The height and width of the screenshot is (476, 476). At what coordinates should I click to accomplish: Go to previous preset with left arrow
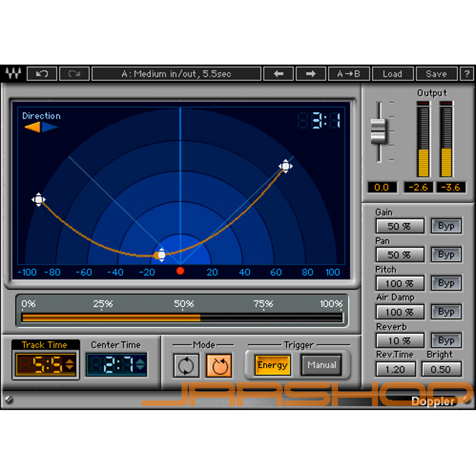coord(278,73)
